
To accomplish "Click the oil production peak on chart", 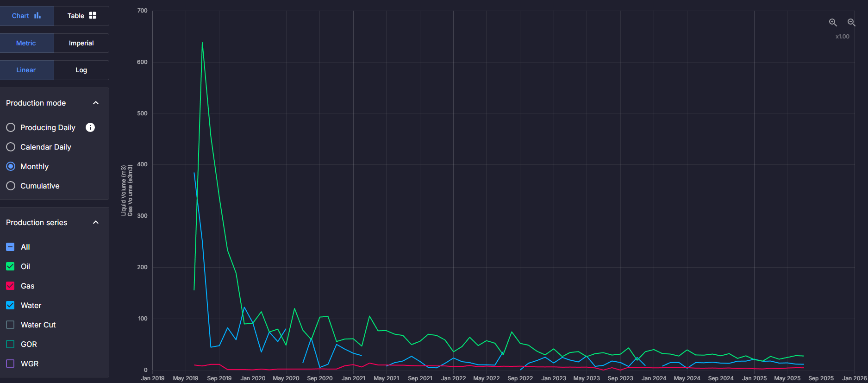I will 202,43.
